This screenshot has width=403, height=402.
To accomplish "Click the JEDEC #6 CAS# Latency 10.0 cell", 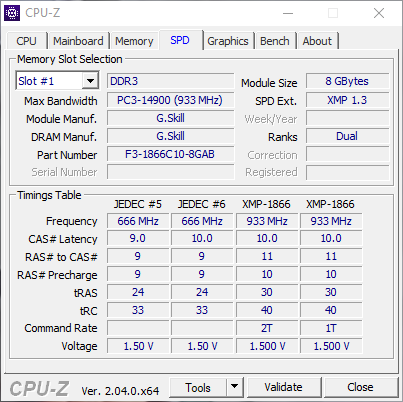I will (202, 238).
